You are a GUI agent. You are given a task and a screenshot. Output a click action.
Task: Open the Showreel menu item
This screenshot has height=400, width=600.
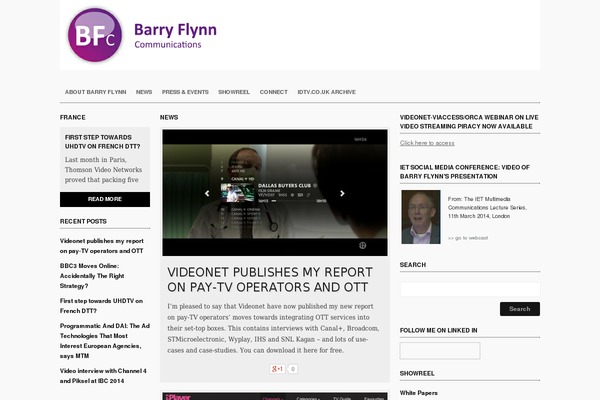(x=234, y=92)
